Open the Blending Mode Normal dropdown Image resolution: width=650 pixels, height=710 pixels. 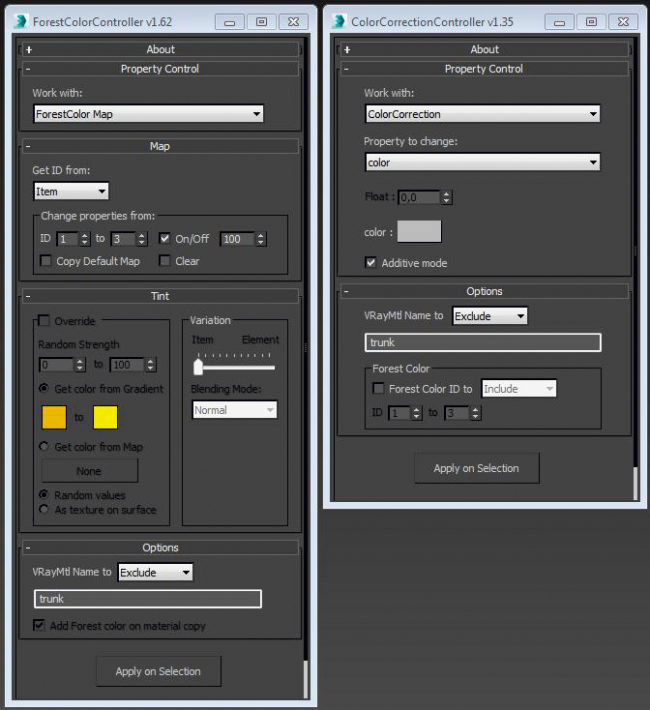(x=235, y=410)
